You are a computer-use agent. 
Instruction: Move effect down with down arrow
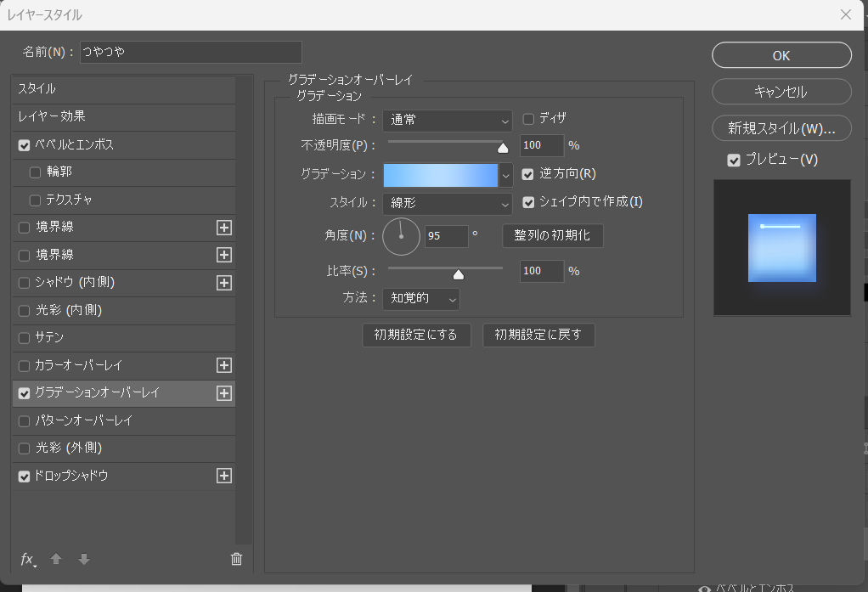pyautogui.click(x=84, y=559)
